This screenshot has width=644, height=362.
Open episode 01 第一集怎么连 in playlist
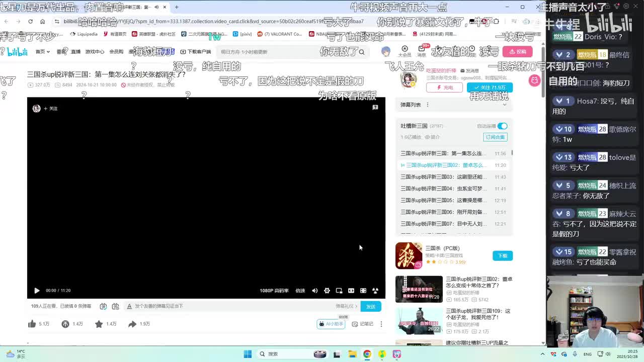(453, 153)
